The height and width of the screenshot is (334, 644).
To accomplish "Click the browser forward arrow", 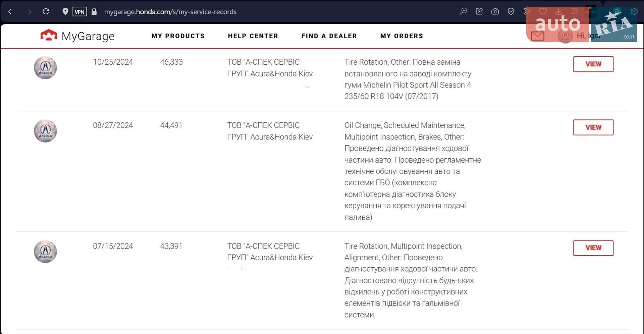I will coord(30,12).
